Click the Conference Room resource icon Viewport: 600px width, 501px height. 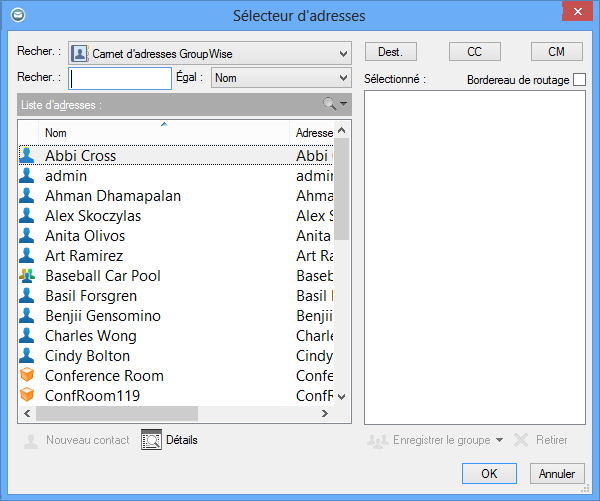27,376
